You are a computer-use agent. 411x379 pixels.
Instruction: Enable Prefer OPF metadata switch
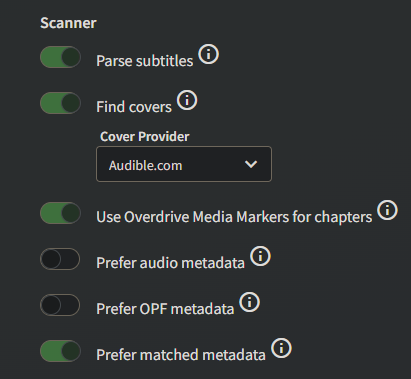60,305
